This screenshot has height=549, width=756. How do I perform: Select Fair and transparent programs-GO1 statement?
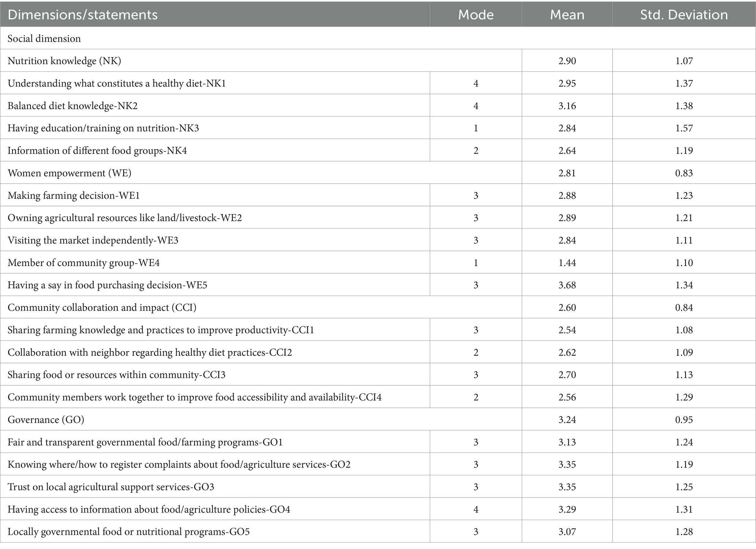[145, 442]
